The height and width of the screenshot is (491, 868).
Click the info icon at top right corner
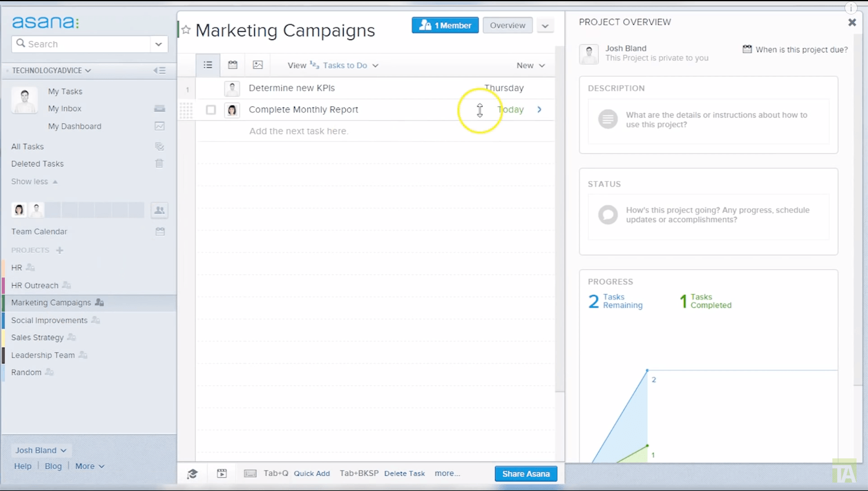[850, 8]
